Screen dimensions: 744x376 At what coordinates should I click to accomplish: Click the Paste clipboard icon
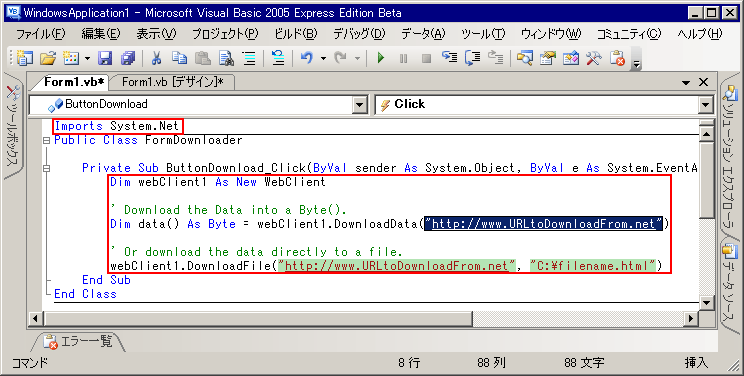[x=203, y=58]
